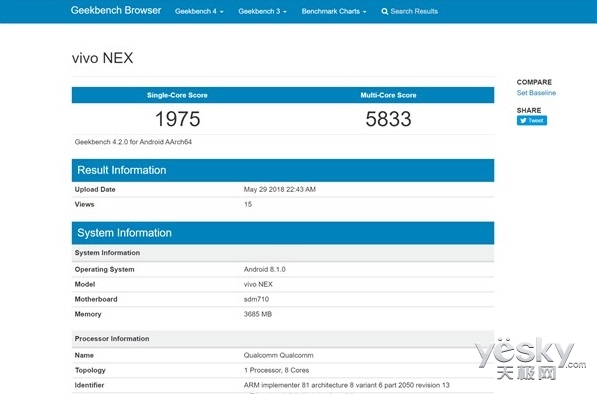The width and height of the screenshot is (597, 394).
Task: Click the System Information blue section header
Action: coord(283,233)
